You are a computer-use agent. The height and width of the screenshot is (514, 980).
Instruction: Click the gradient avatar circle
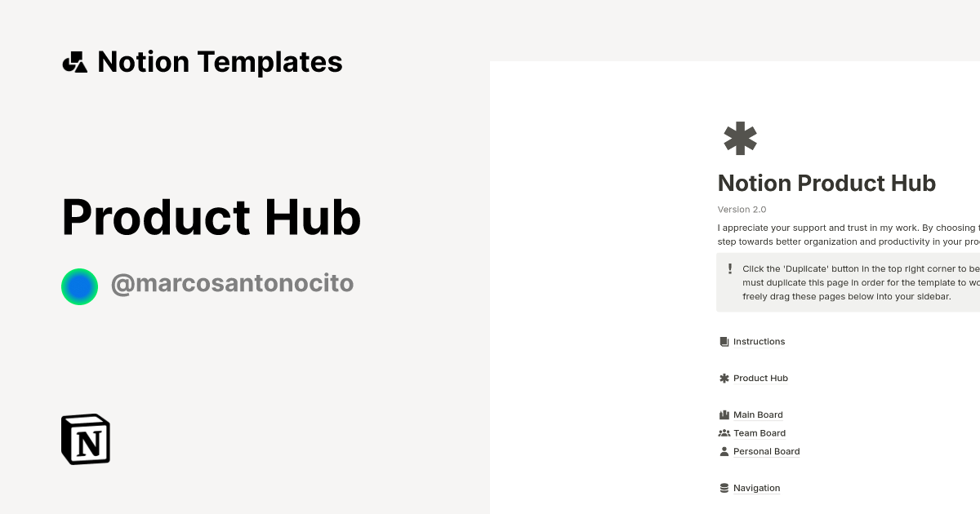tap(79, 286)
